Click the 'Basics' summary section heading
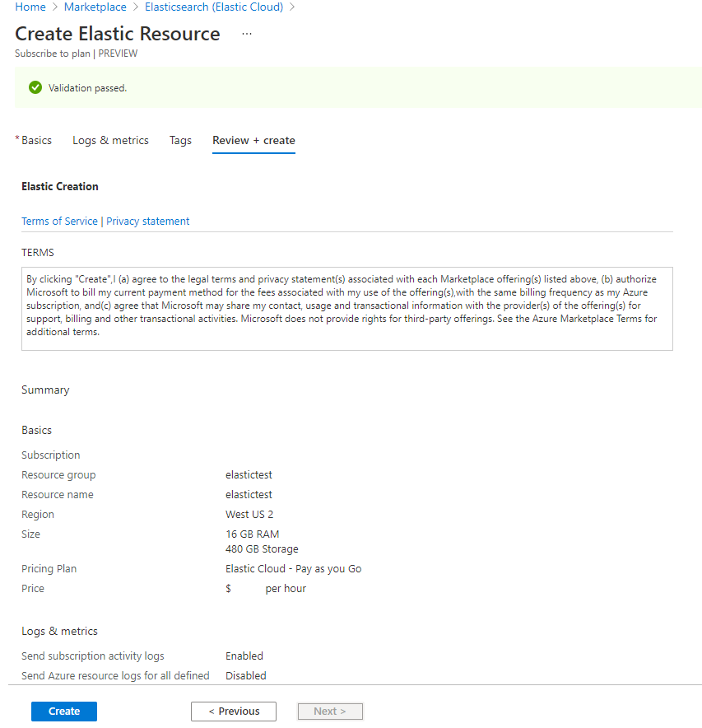The height and width of the screenshot is (728, 702). click(x=36, y=430)
